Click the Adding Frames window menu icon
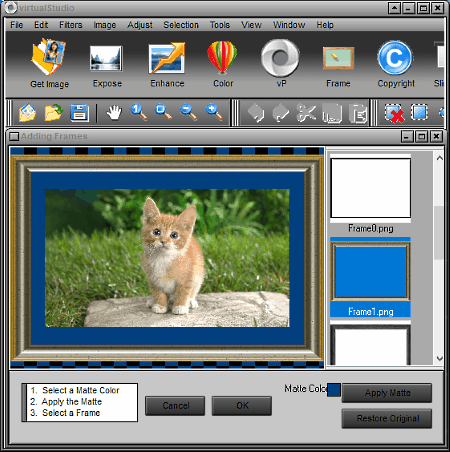 (x=14, y=136)
